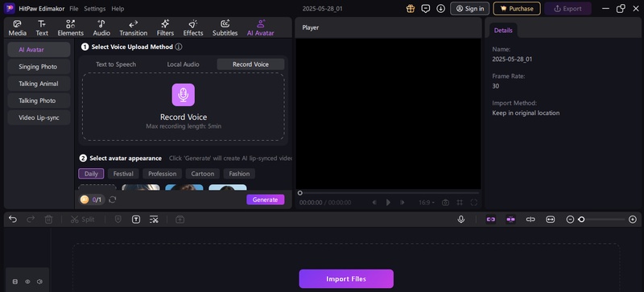The height and width of the screenshot is (292, 644).
Task: Open Video Lip-sync option
Action: click(x=39, y=117)
